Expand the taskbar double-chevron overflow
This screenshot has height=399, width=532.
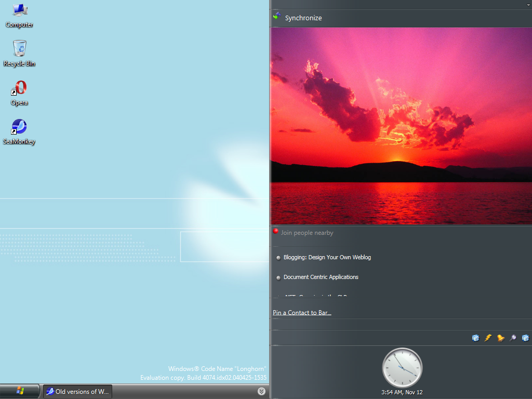coord(261,391)
